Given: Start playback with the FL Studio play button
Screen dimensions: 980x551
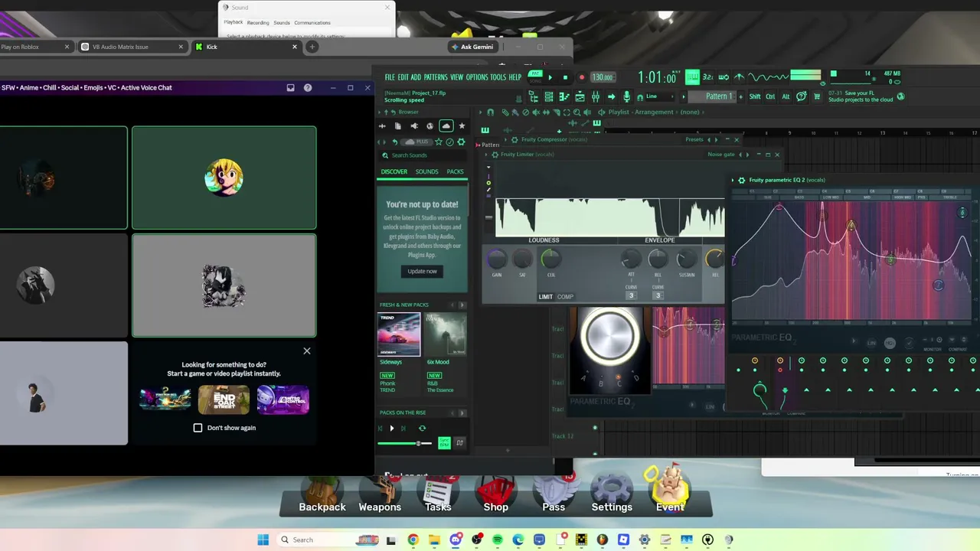Looking at the screenshot, I should pos(550,77).
